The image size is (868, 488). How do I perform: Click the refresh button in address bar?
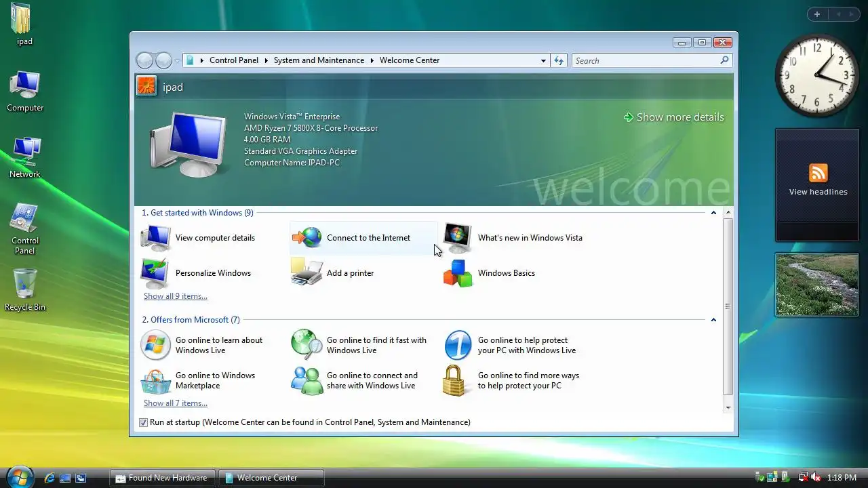coord(559,60)
